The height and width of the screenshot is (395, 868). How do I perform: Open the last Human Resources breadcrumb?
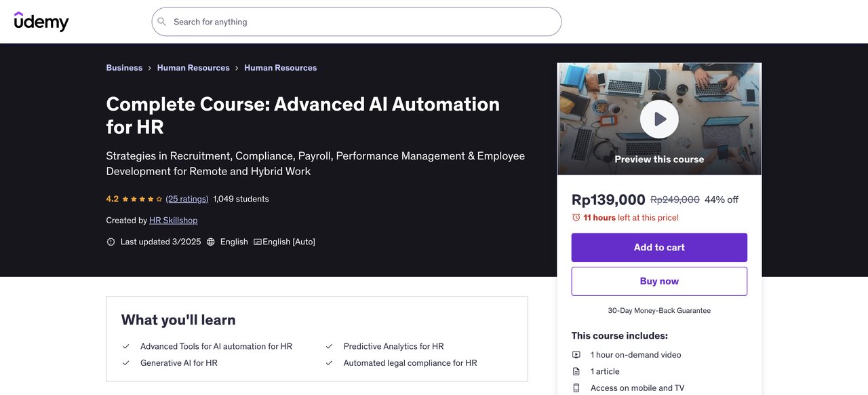coord(280,68)
